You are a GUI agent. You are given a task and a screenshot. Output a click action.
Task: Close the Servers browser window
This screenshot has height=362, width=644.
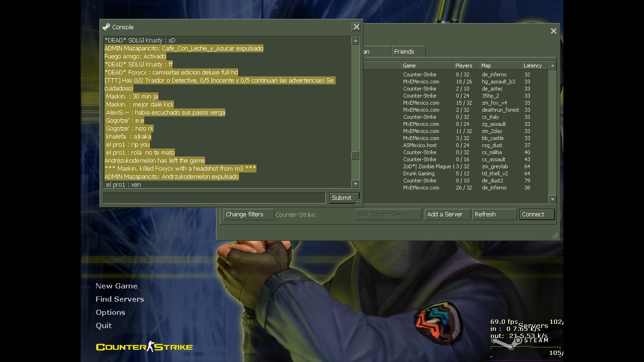tap(553, 31)
